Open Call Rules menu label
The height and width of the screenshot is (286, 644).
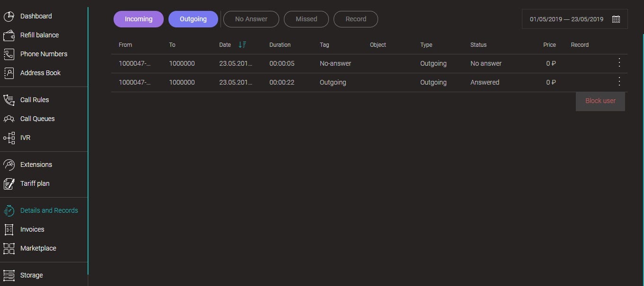(35, 100)
